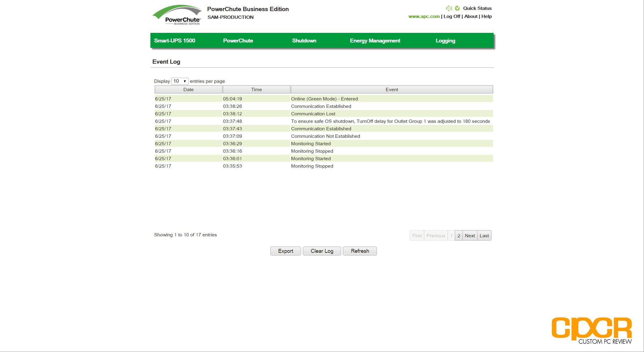Image resolution: width=644 pixels, height=352 pixels.
Task: Click the Event Log heading
Action: pos(166,62)
